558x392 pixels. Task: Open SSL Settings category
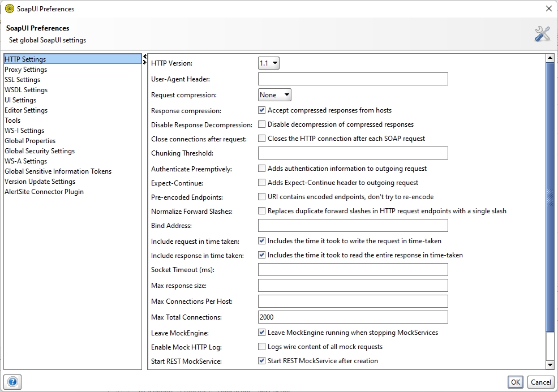[72, 80]
